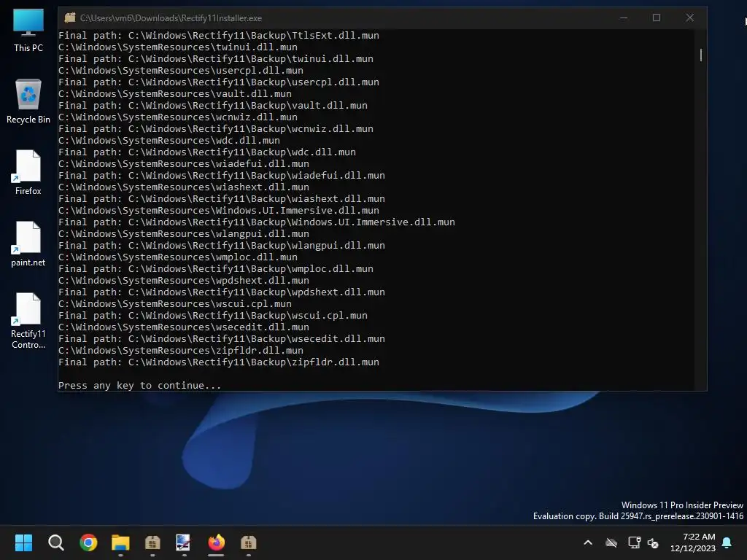Open the network tray icon

[x=634, y=542]
